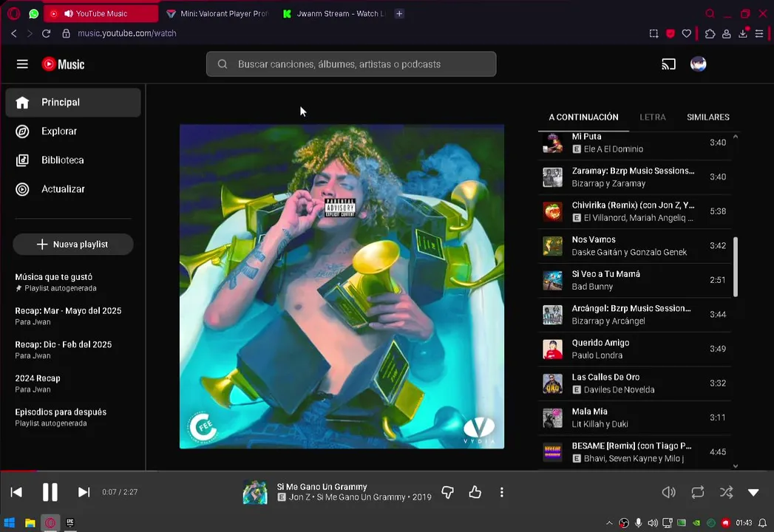Play Si Veo a Tu Mamá from queue
The width and height of the screenshot is (774, 532).
point(634,280)
